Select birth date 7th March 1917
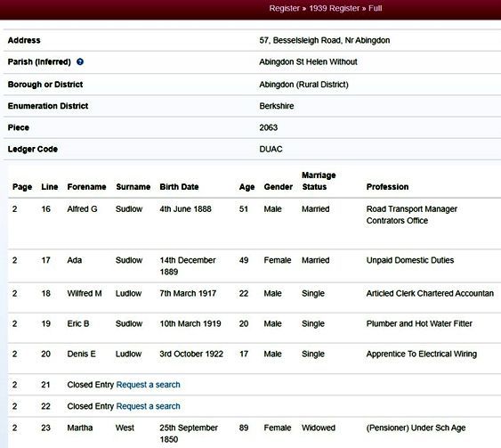The width and height of the screenshot is (501, 448). (x=188, y=293)
